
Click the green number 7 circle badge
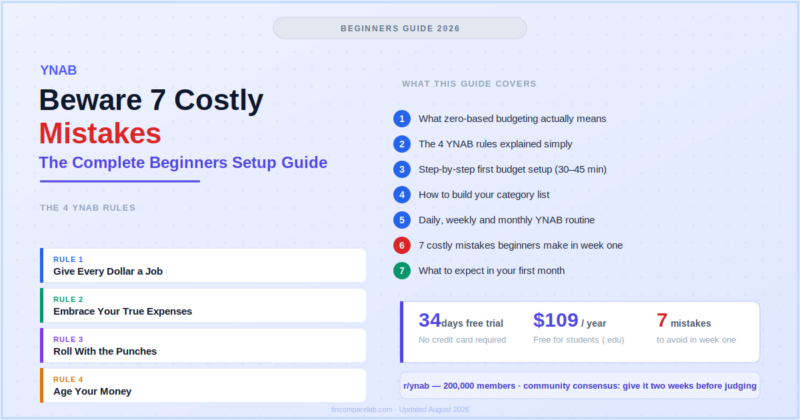[x=402, y=270]
